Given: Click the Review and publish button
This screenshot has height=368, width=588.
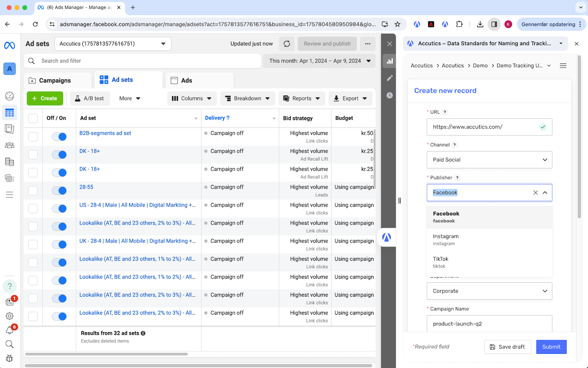Looking at the screenshot, I should (x=327, y=44).
